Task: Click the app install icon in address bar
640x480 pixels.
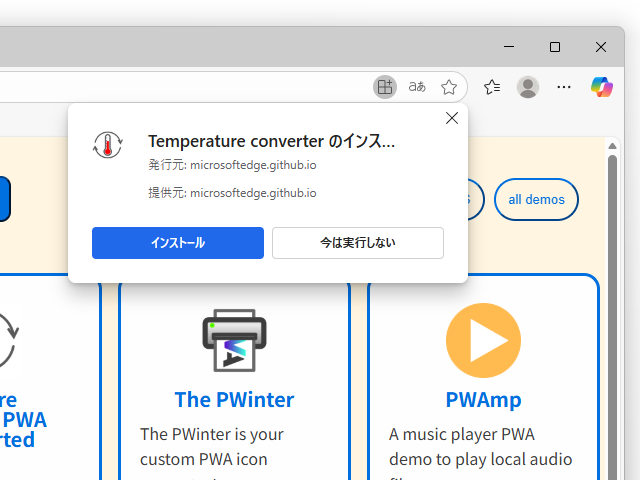Action: pyautogui.click(x=384, y=87)
